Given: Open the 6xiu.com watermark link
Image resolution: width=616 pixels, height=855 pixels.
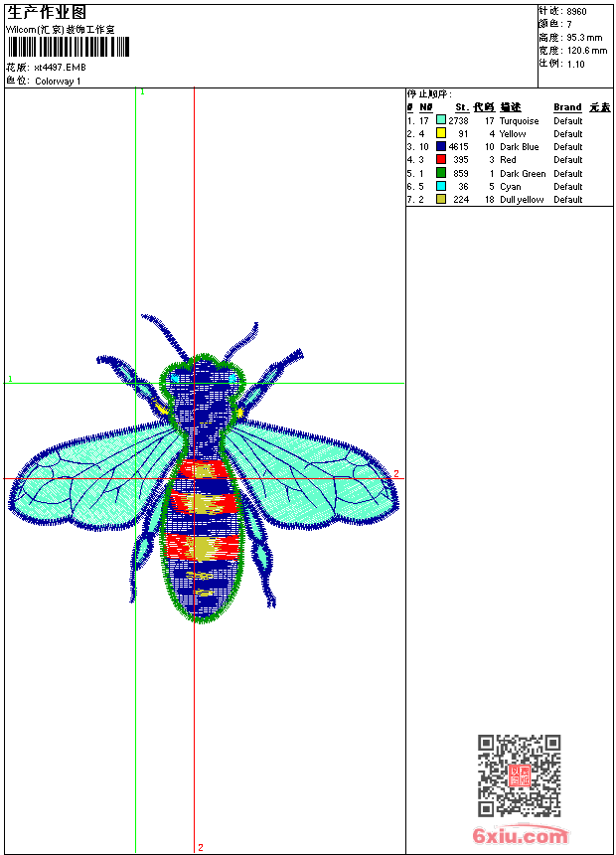Looking at the screenshot, I should (x=521, y=836).
